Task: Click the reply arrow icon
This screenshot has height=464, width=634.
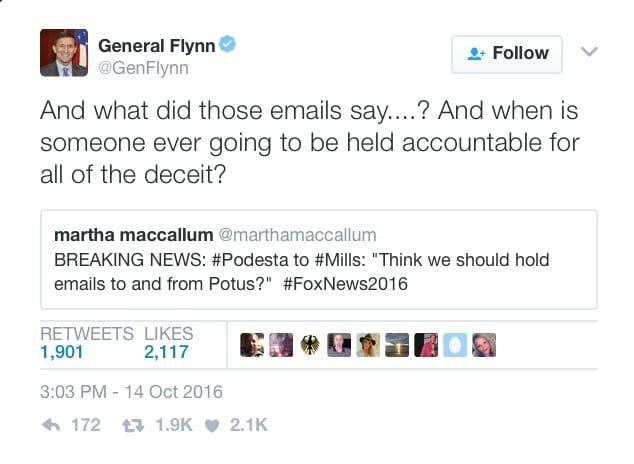Action: coord(50,425)
